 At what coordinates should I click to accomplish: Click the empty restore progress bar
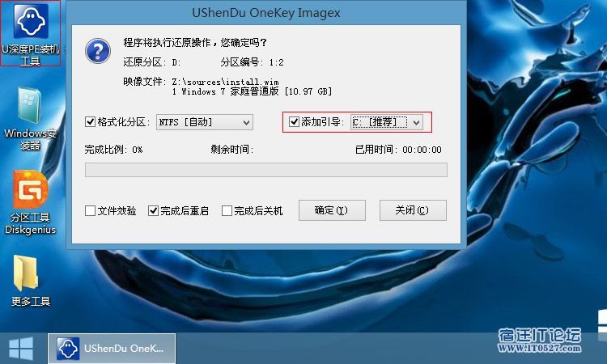tap(266, 170)
